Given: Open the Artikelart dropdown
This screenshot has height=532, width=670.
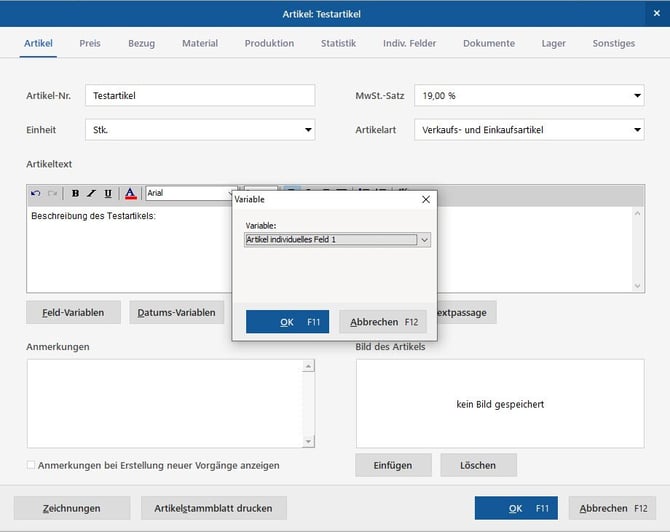Looking at the screenshot, I should tap(637, 130).
